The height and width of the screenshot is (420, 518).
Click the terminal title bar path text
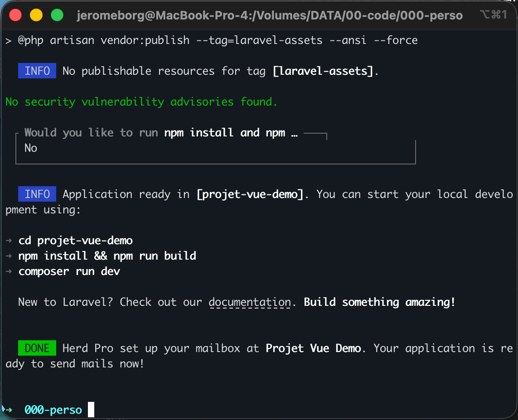pyautogui.click(x=270, y=15)
